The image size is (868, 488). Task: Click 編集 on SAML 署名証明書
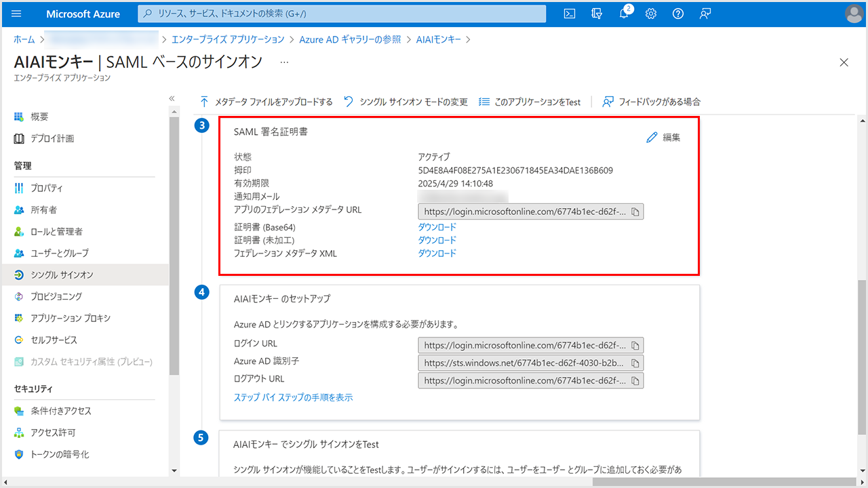click(663, 138)
